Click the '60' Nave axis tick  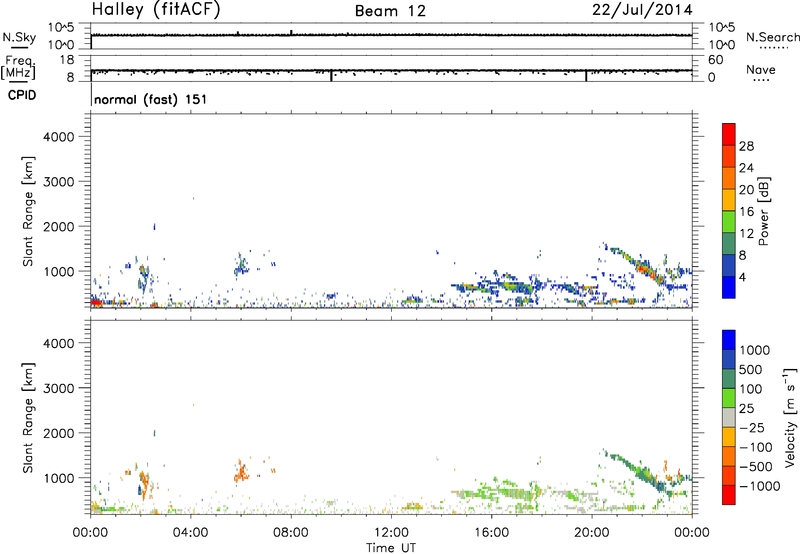(x=715, y=60)
